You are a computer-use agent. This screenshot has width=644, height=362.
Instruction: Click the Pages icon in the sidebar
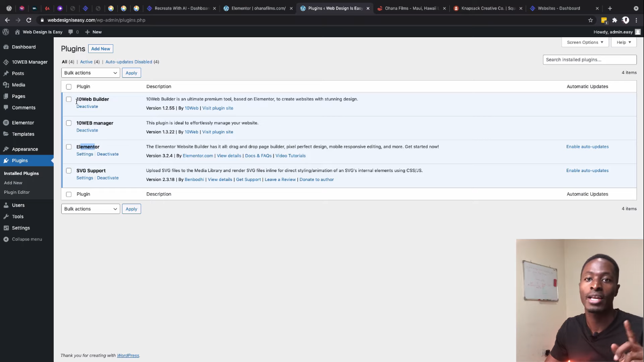click(6, 96)
